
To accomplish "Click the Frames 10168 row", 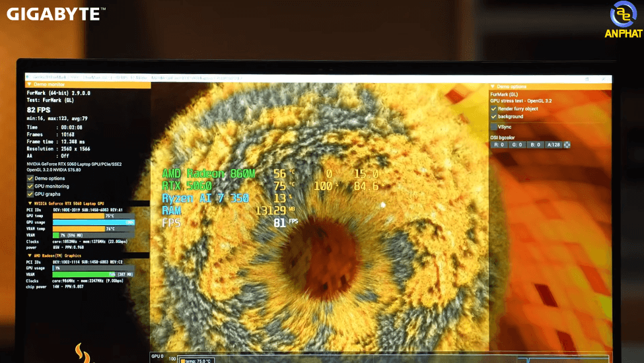I will pos(50,135).
